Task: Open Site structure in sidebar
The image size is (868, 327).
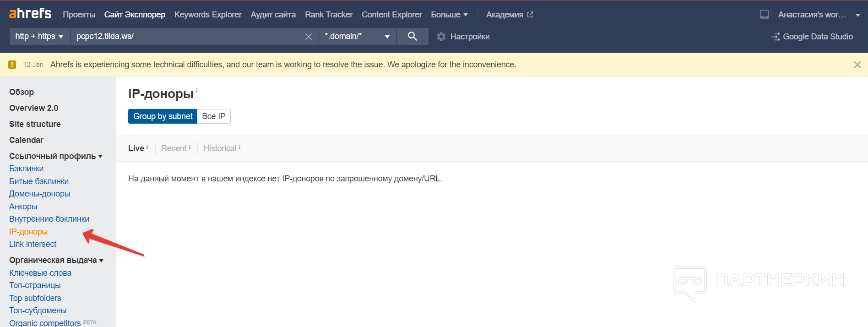Action: coord(35,124)
